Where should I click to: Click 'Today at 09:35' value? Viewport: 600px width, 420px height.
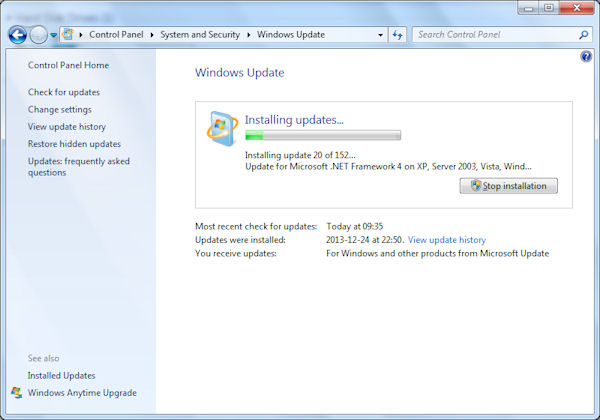coord(355,226)
